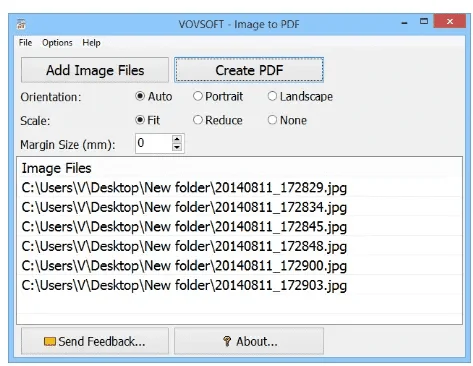Viewport: 473px width, 366px height.
Task: Select file 20140811_172845.jpg in list
Action: click(239, 227)
